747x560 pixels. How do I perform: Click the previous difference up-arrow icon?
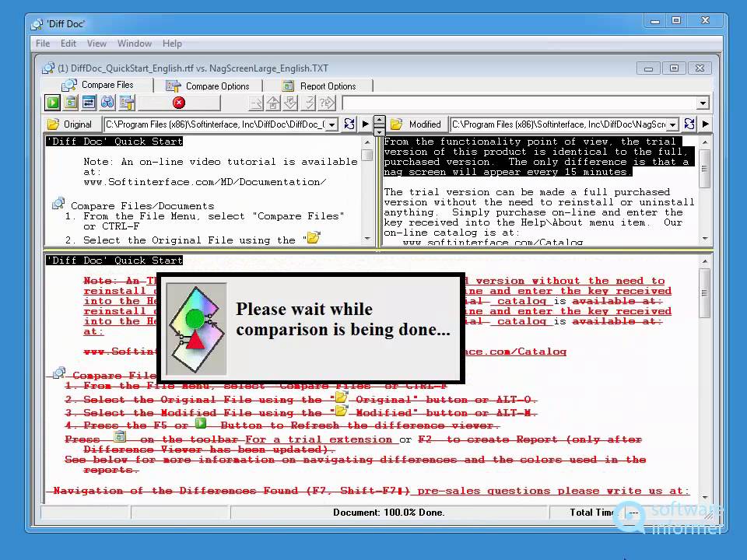coord(273,103)
